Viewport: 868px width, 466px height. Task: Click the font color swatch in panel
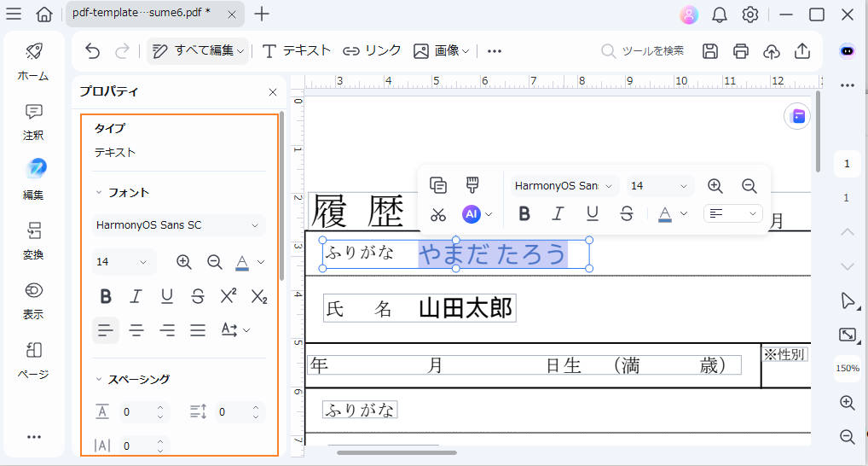[x=242, y=262]
